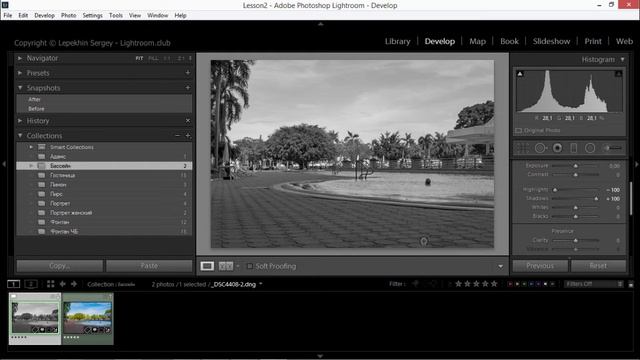The image size is (640, 360).
Task: Open Book module
Action: [509, 41]
